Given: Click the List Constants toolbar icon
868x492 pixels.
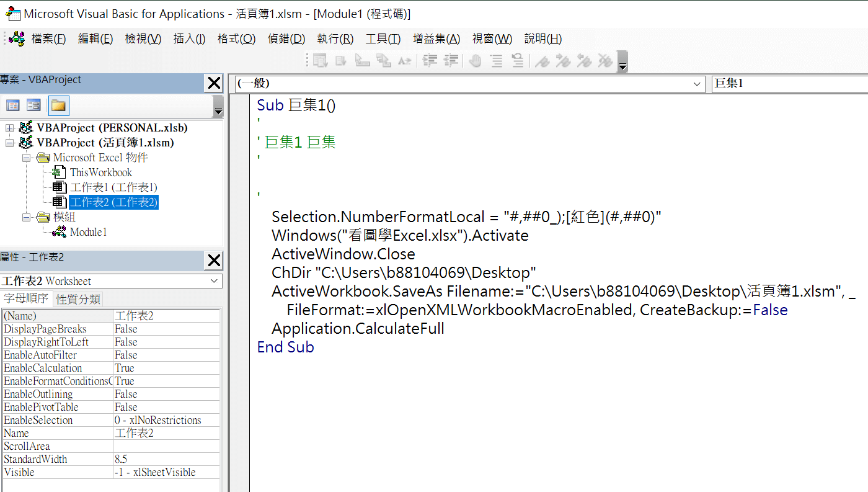Looking at the screenshot, I should click(x=341, y=60).
